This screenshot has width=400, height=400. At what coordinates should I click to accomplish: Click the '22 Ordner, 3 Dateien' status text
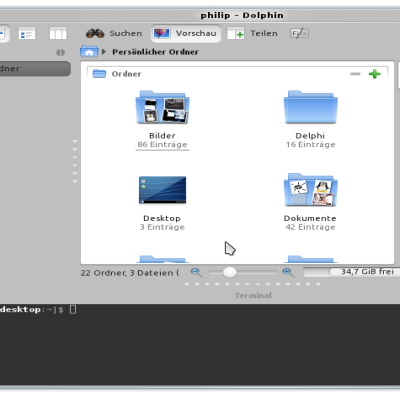tap(130, 273)
